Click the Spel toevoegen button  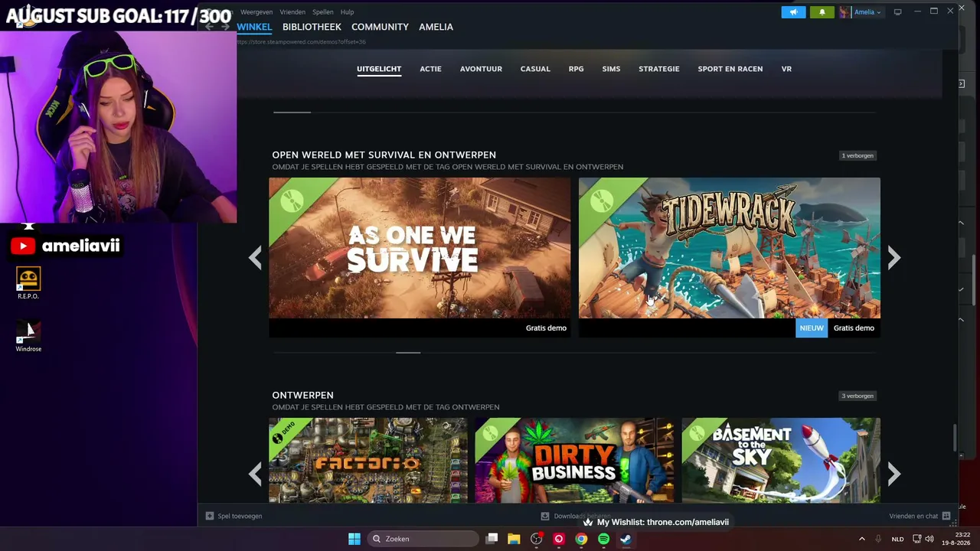(234, 516)
